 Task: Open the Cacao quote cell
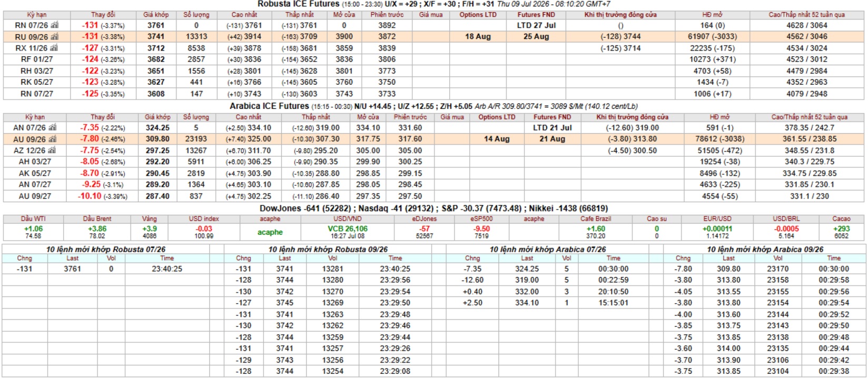tap(841, 232)
